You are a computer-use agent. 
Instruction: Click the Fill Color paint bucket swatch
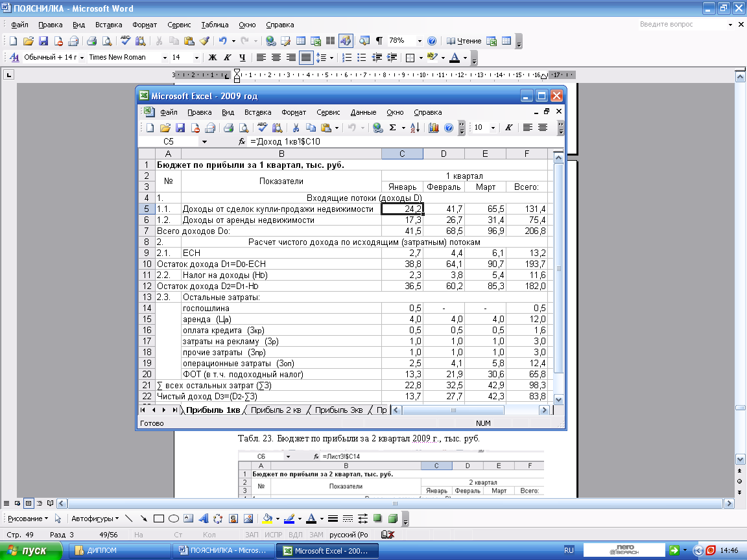click(x=266, y=519)
